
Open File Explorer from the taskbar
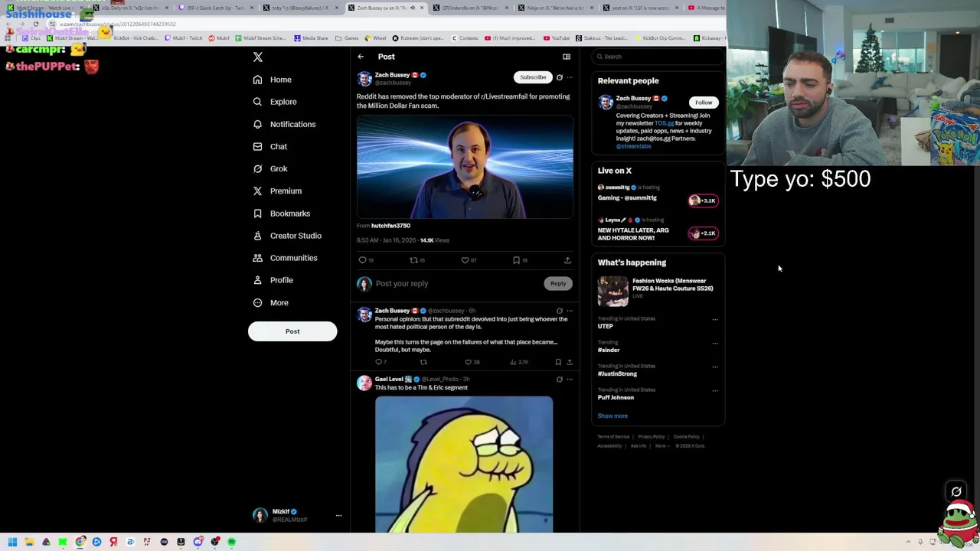29,542
